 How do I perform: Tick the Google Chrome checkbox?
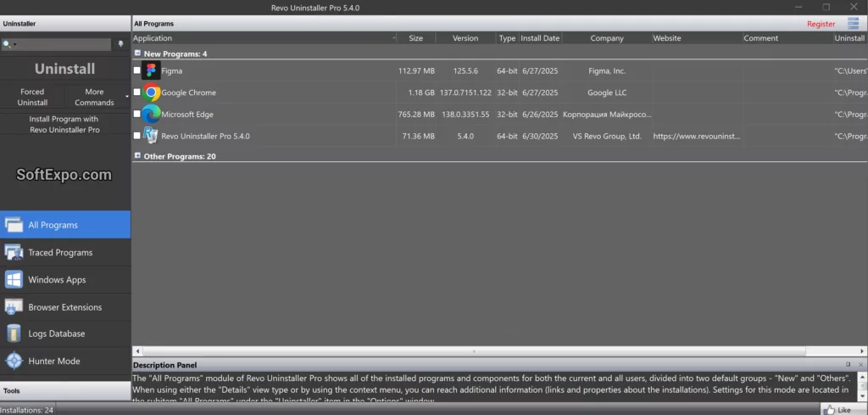tap(137, 92)
